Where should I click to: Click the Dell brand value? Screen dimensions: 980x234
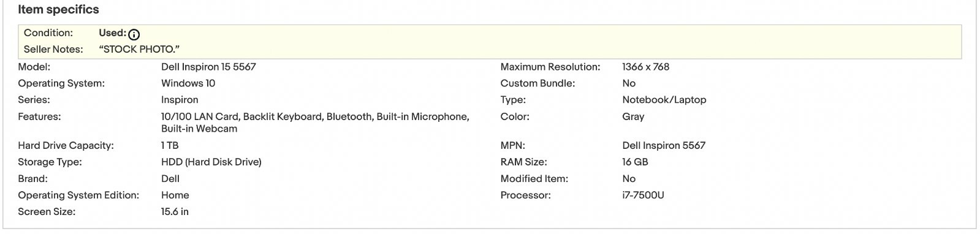(170, 179)
